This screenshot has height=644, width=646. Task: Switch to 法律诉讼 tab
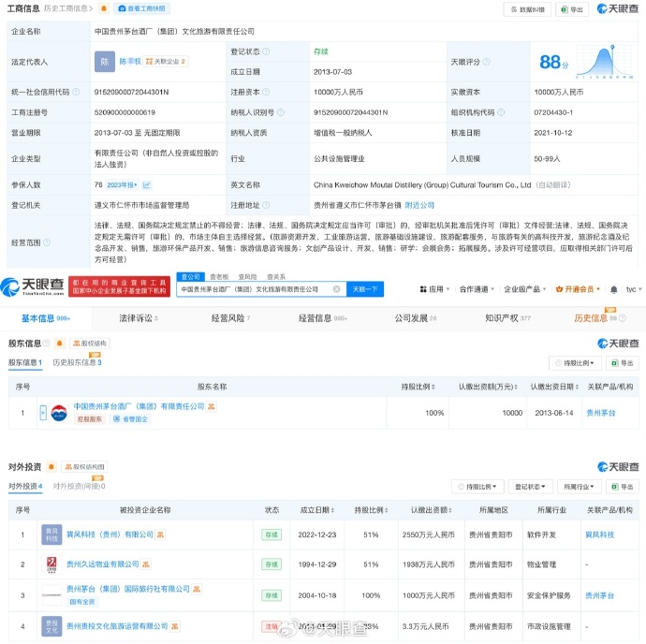(139, 318)
